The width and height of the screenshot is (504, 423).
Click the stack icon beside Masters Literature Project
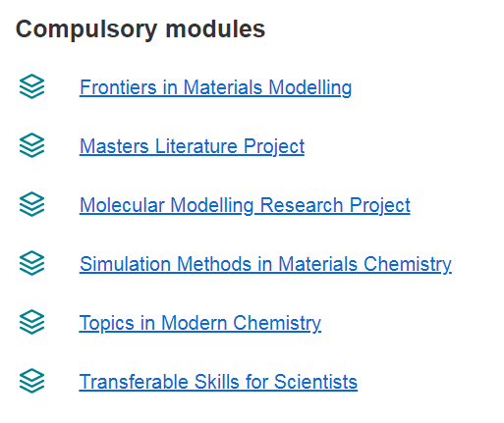[x=31, y=145]
